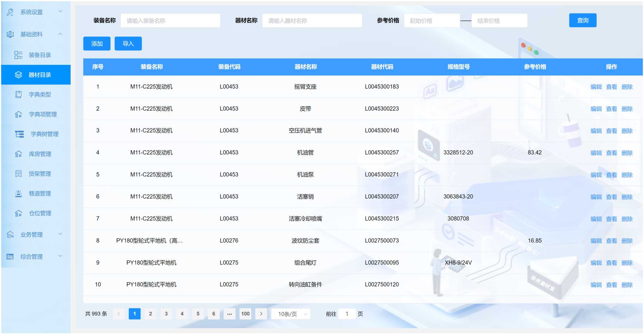Delete the 皮带 row entry
This screenshot has width=644, height=335.
pos(627,109)
